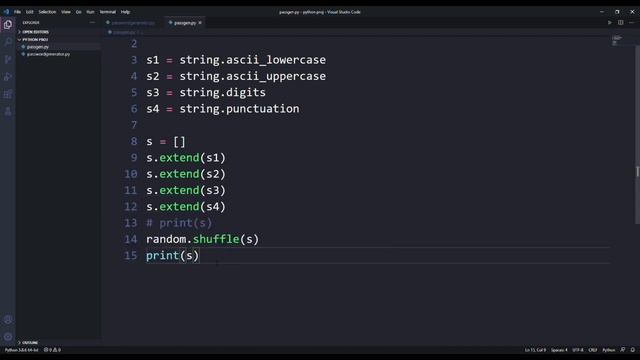The height and width of the screenshot is (360, 640).
Task: Click the VS Code logo in title bar
Action: click(6, 12)
